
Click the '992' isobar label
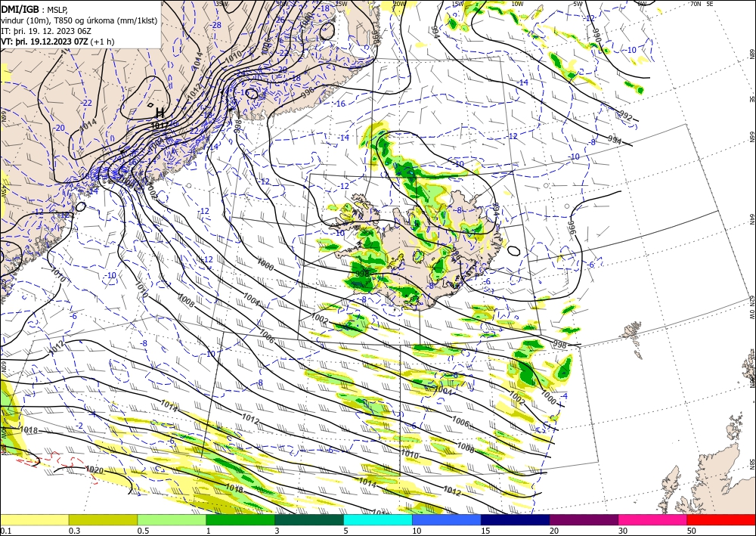click(625, 116)
